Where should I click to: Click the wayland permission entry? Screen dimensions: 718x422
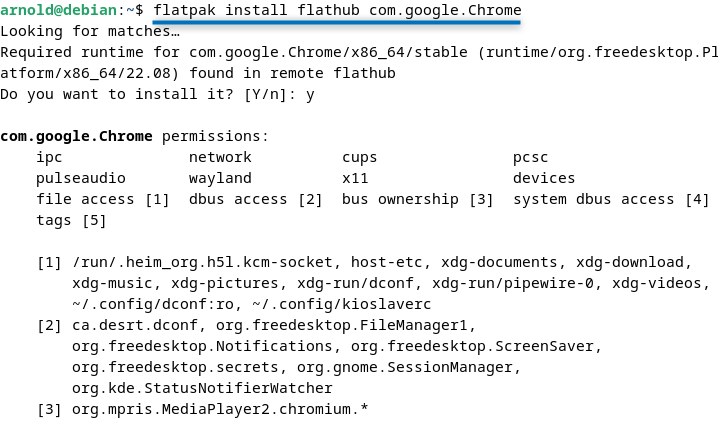(220, 178)
